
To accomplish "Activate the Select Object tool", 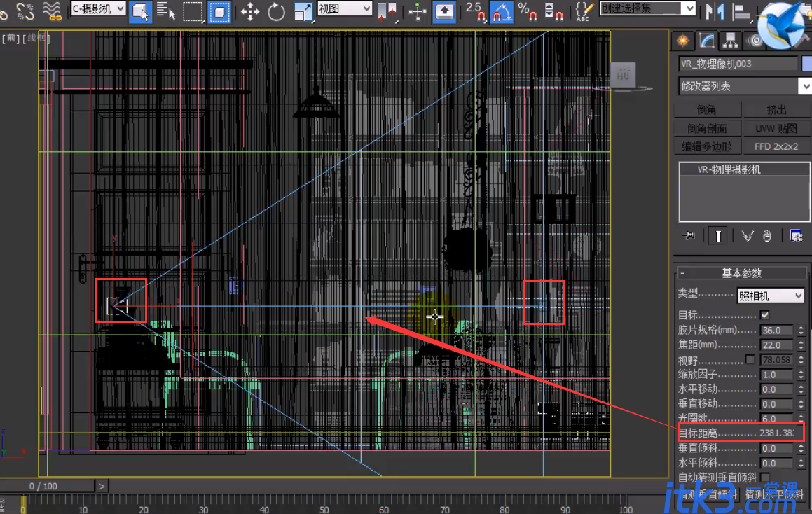I will [140, 11].
